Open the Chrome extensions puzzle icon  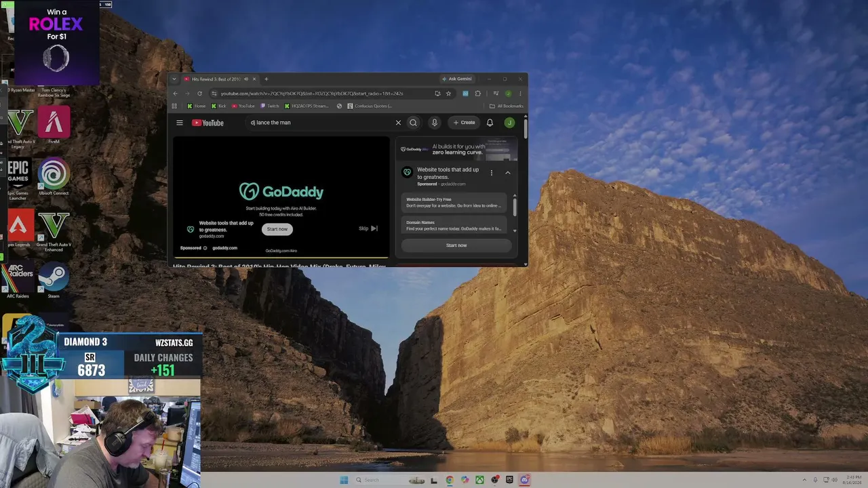[x=477, y=94]
